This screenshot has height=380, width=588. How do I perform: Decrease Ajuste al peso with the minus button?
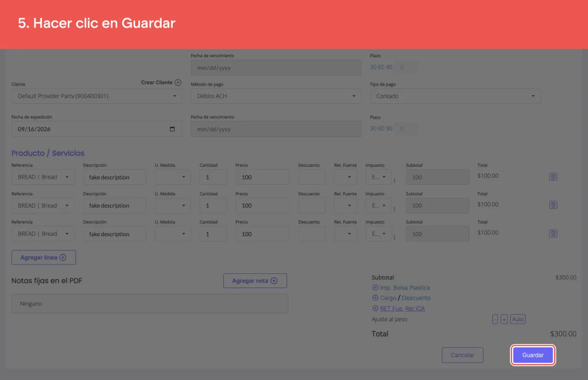point(495,319)
